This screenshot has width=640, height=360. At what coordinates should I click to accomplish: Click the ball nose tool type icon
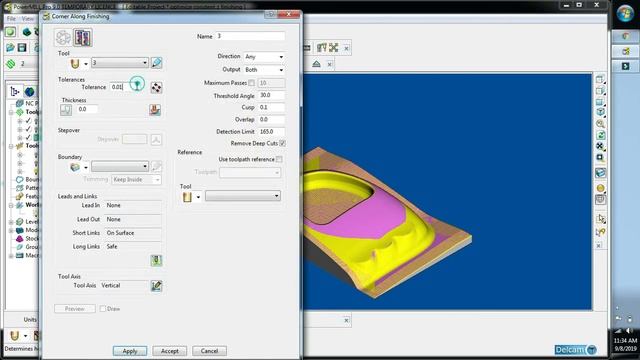pyautogui.click(x=75, y=63)
